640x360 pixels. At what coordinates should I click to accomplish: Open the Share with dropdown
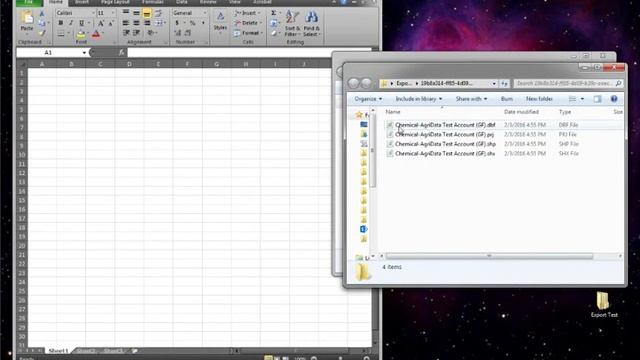[471, 99]
